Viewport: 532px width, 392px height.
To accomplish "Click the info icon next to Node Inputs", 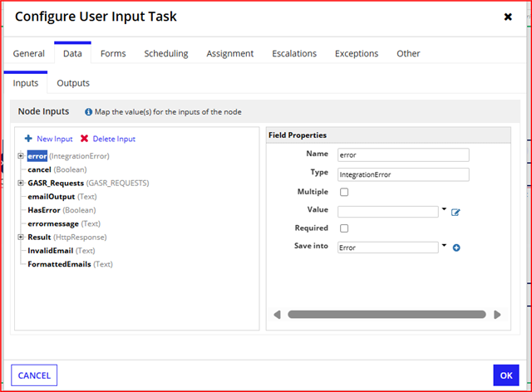I will click(88, 112).
